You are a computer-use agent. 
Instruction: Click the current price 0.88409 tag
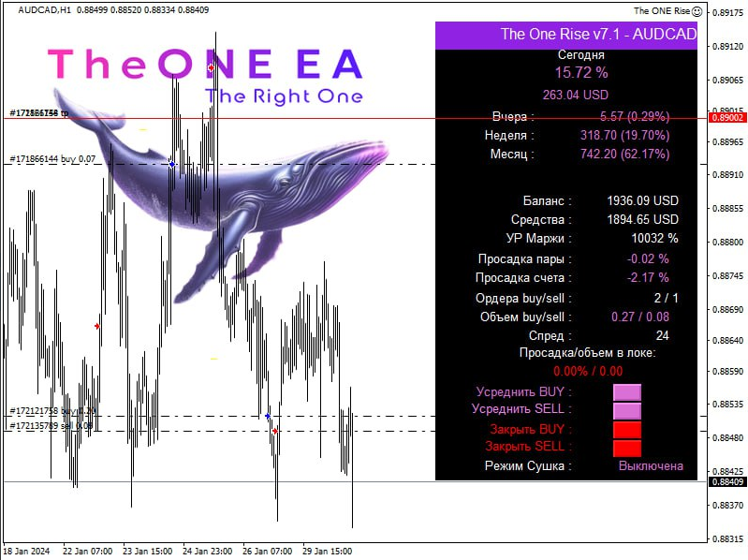727,481
